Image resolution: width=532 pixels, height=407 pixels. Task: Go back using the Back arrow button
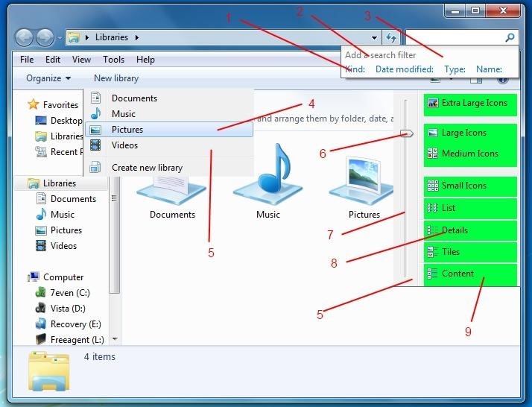pos(25,37)
